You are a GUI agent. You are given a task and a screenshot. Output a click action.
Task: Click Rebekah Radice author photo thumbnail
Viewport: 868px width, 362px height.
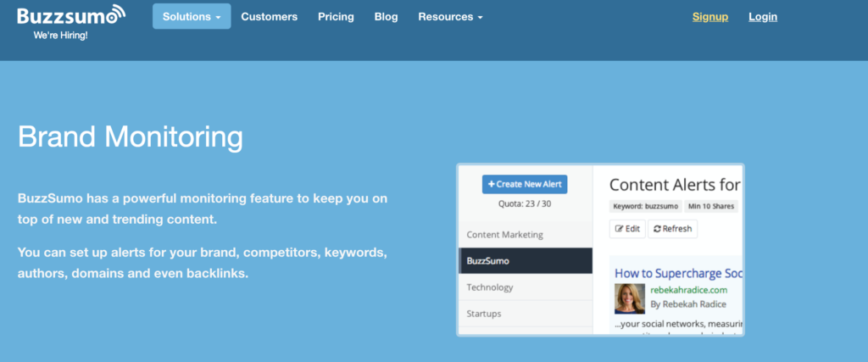click(630, 299)
